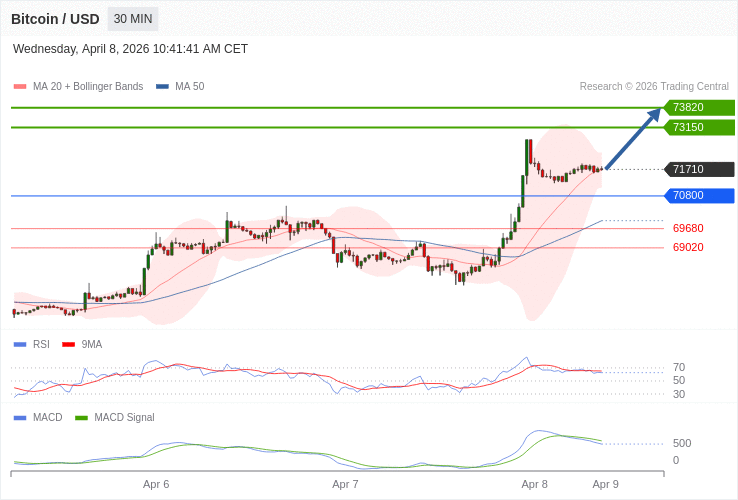Click the MACD Signal legend label
This screenshot has height=500, width=738.
tap(124, 418)
